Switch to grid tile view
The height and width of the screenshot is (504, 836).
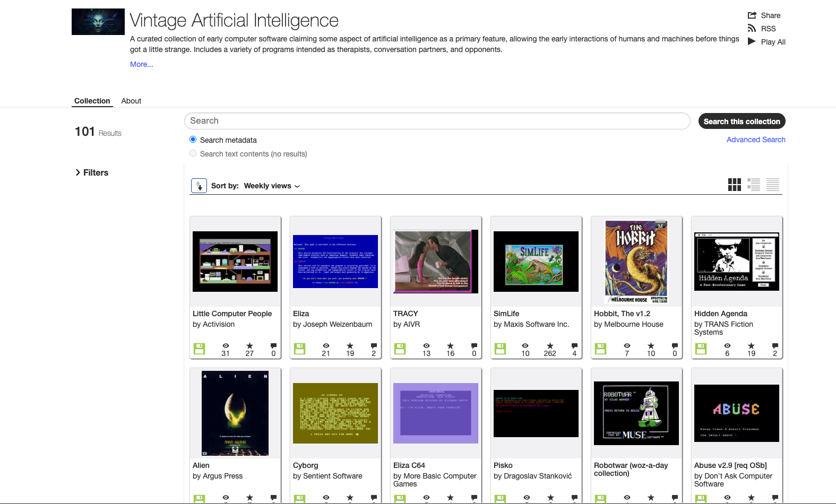click(735, 185)
